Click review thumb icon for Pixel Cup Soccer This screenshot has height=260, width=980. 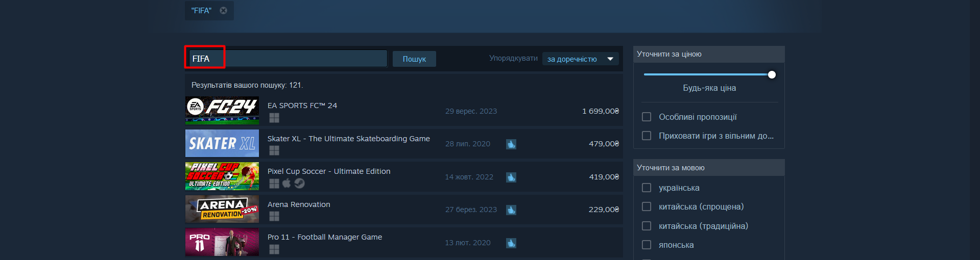pyautogui.click(x=511, y=177)
